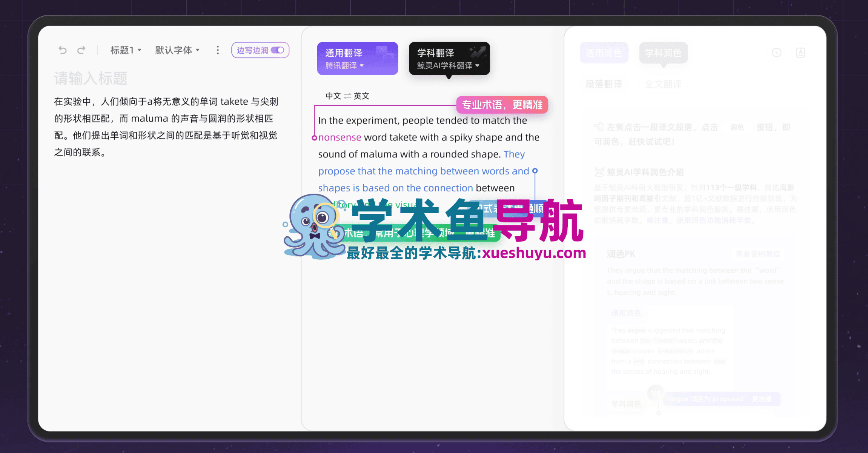The image size is (868, 453).
Task: Click the 鲸灵AI学科润色介绍 whale icon
Action: [599, 172]
